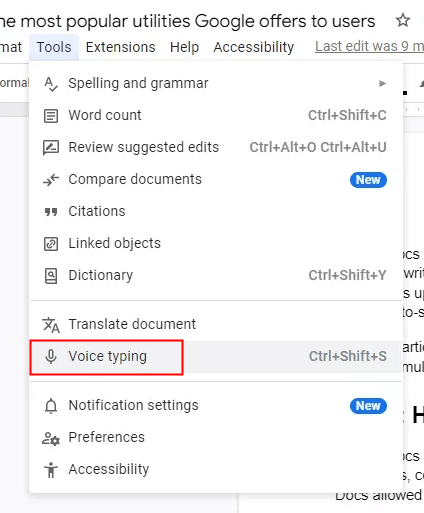
Task: Choose Review suggested edits entry
Action: coord(216,147)
